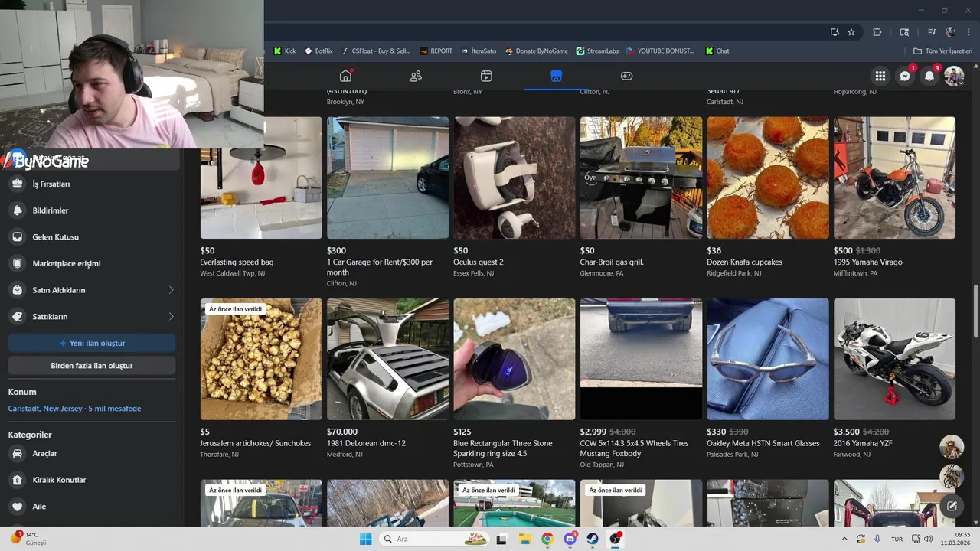Open Dozen Knafa cupcakes listing image
This screenshot has height=551, width=980.
tap(768, 178)
